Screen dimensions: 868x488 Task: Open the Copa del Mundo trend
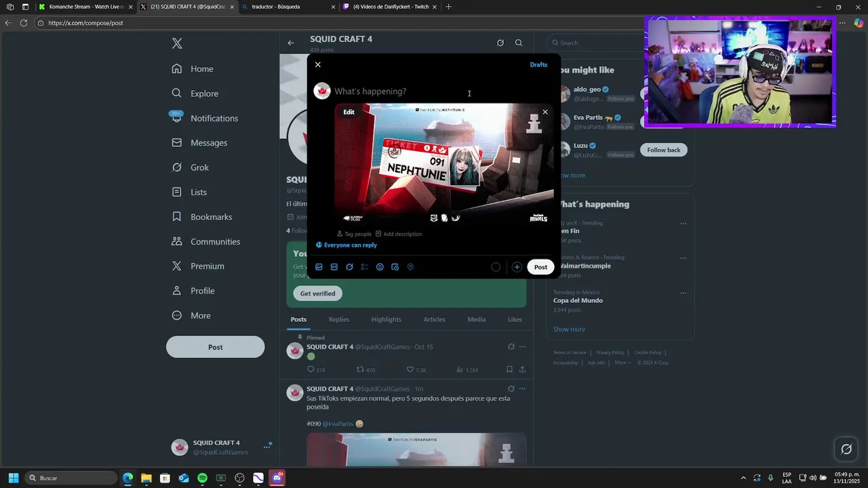[x=578, y=300]
